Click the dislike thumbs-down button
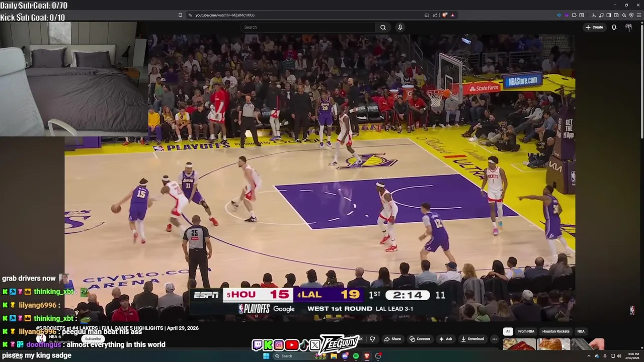The width and height of the screenshot is (644, 362). pyautogui.click(x=372, y=339)
